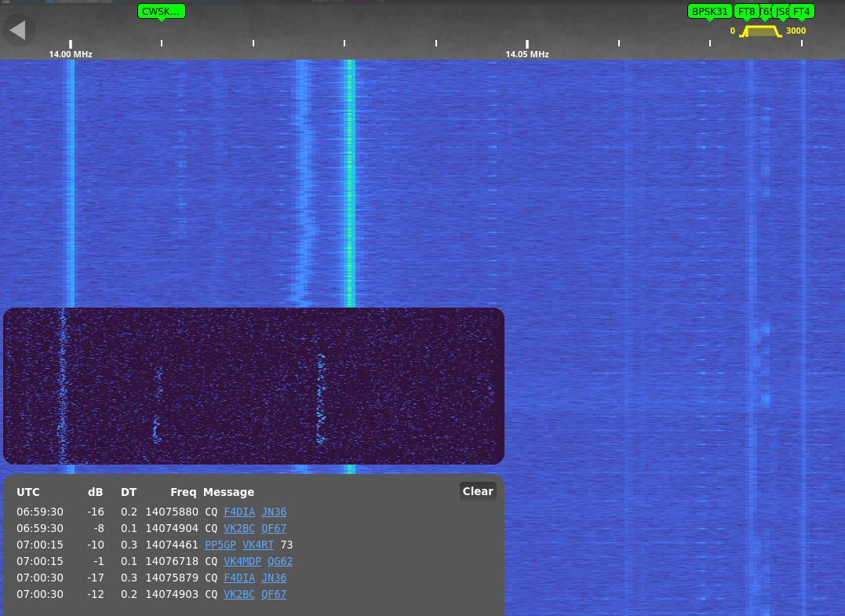Click inside the FT8 decoder waterfall panel
Screen dimensions: 845x616
253,385
